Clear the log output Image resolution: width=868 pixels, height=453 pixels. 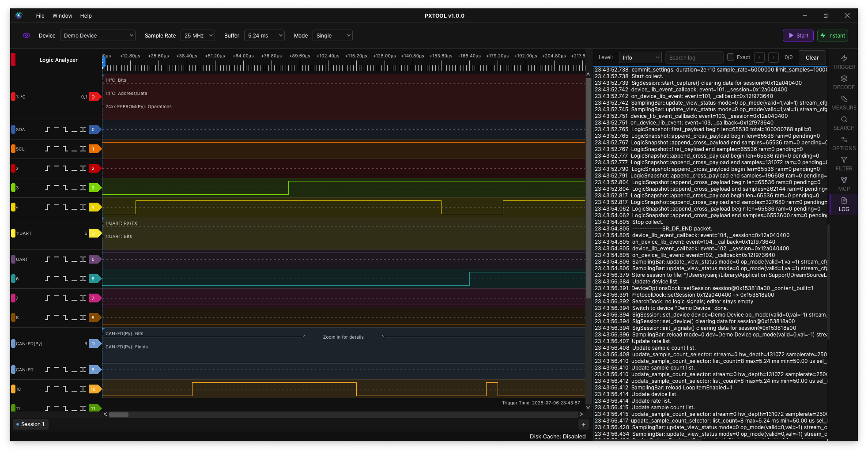point(812,57)
